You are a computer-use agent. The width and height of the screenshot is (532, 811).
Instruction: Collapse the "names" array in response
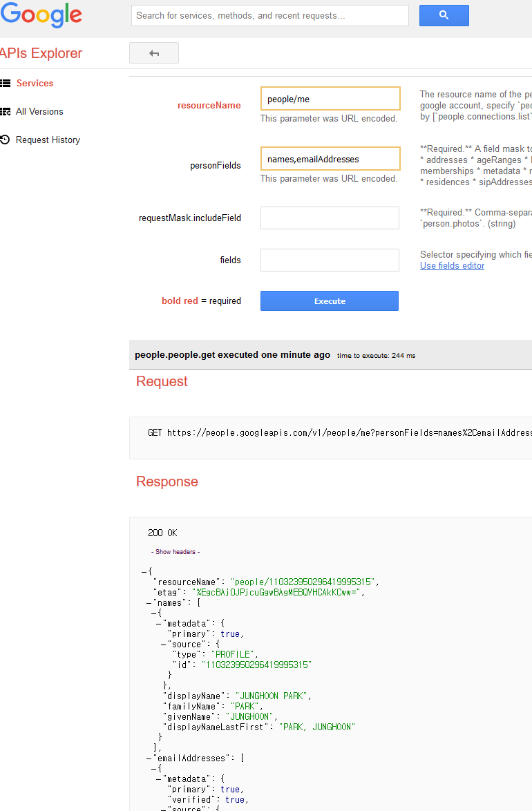tap(149, 603)
